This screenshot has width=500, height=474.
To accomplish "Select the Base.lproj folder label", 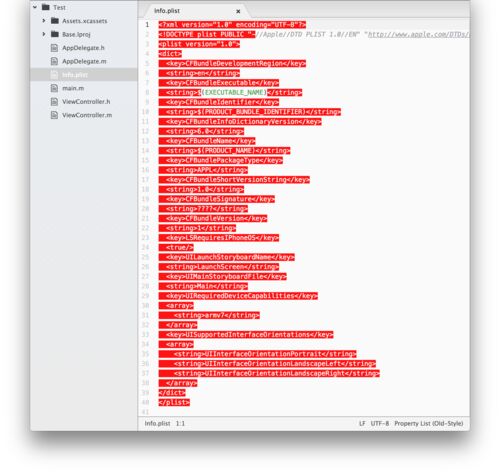I will coord(76,34).
